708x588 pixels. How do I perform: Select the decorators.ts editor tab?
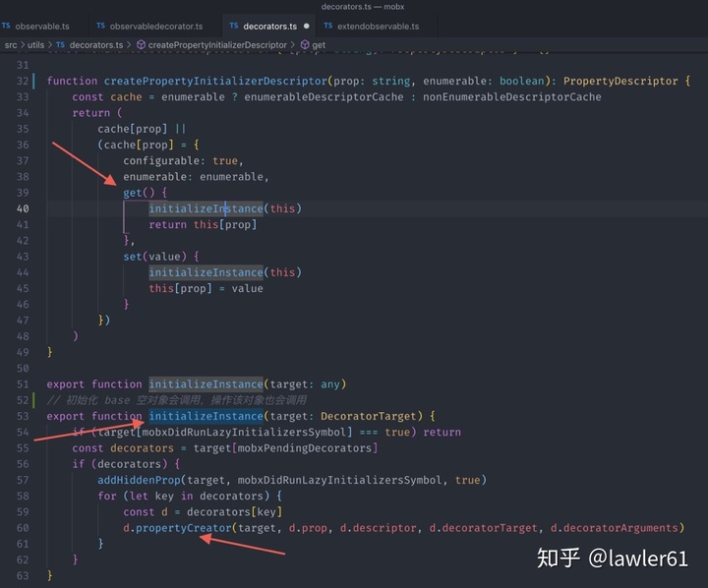(270, 27)
